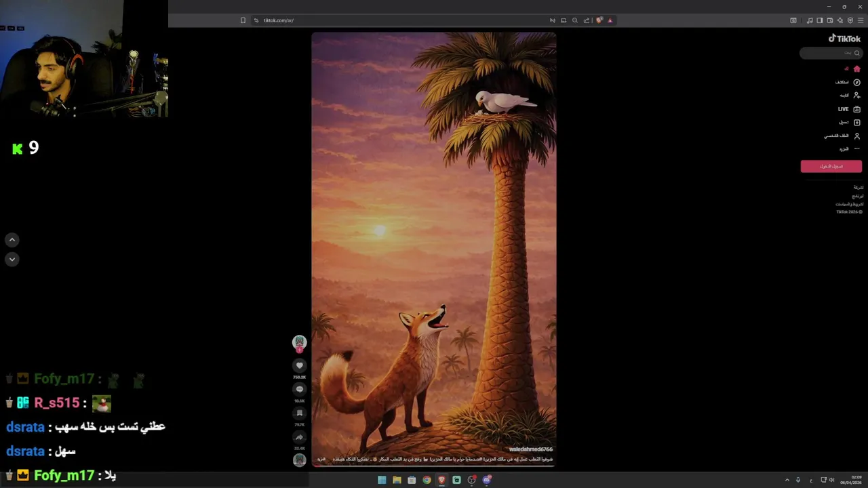Click chat username Fofy_m17 at bottom
Viewport: 868px width, 488px height.
tap(64, 476)
